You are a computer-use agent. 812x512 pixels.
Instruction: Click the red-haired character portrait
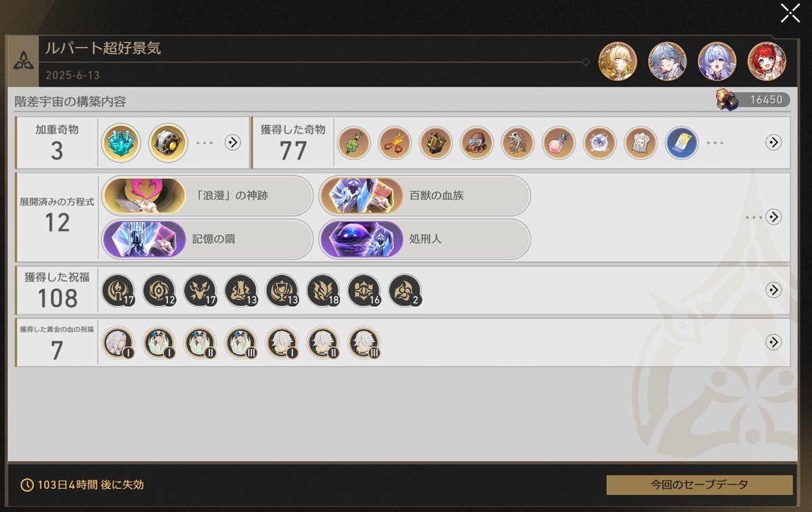tap(767, 62)
